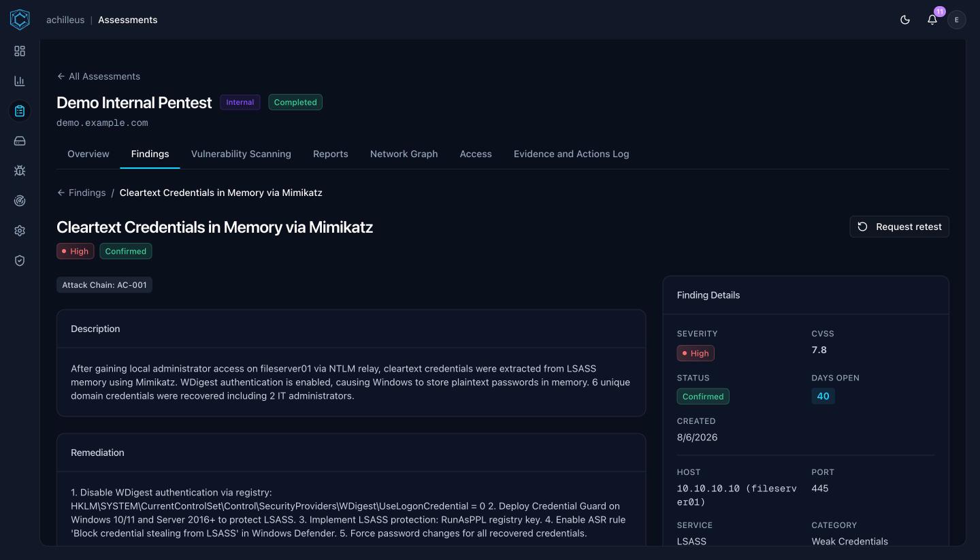Open notifications bell with 11 badge

click(932, 20)
